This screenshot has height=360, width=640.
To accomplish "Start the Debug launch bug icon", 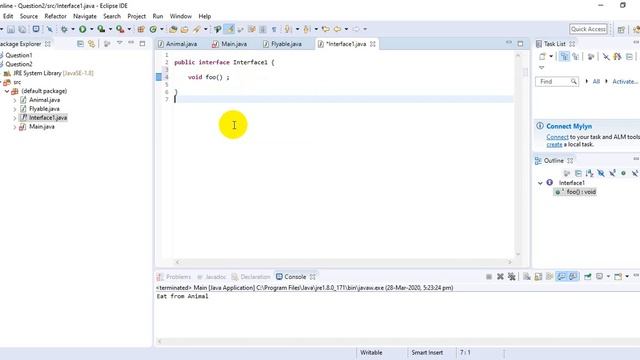I will click(x=64, y=29).
